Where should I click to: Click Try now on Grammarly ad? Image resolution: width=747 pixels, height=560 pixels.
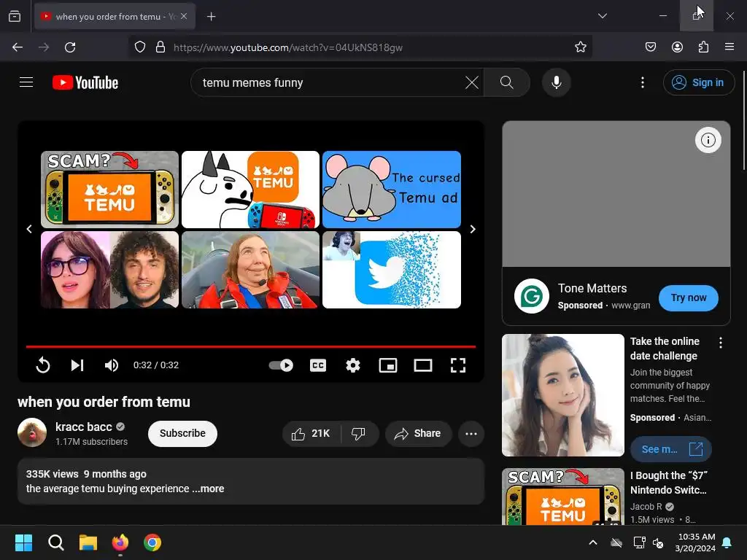click(x=689, y=297)
